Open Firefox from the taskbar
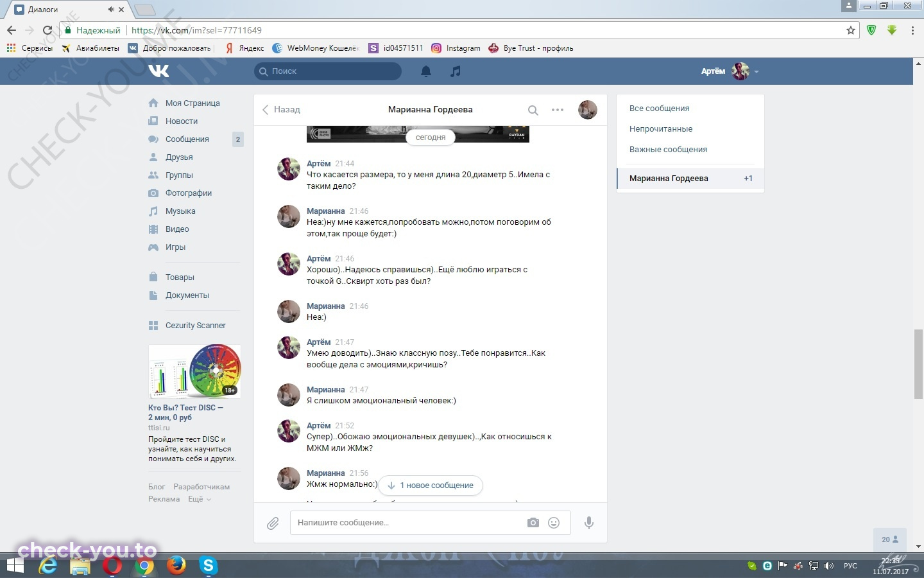The image size is (924, 578). (176, 566)
